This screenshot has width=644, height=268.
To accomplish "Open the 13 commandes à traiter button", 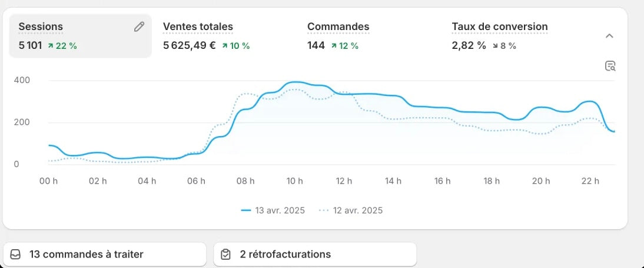I will tap(105, 254).
